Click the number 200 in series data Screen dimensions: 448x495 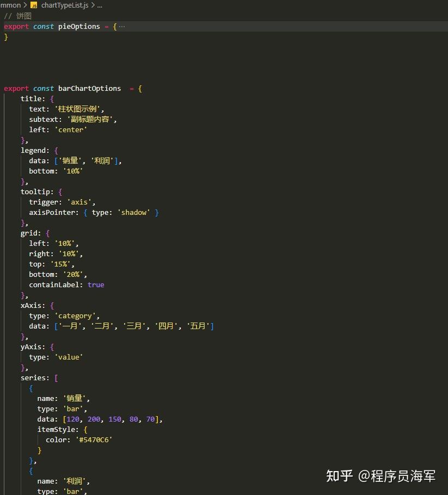pyautogui.click(x=94, y=419)
